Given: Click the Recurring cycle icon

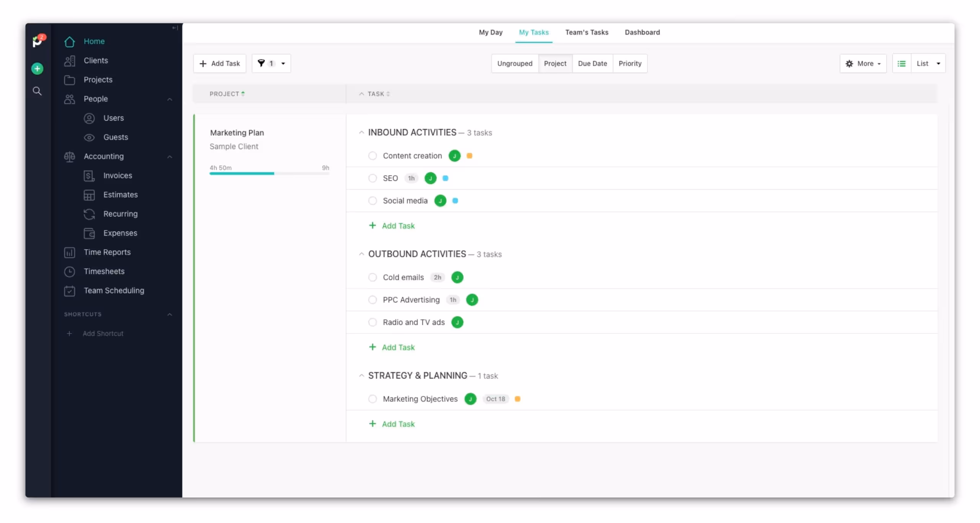Looking at the screenshot, I should [89, 214].
